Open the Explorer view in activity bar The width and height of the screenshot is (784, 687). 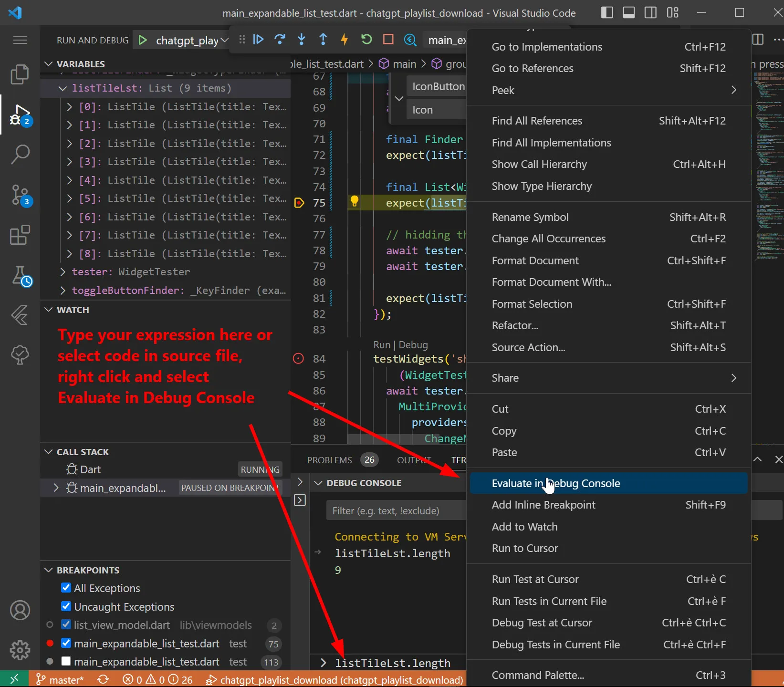pyautogui.click(x=20, y=74)
